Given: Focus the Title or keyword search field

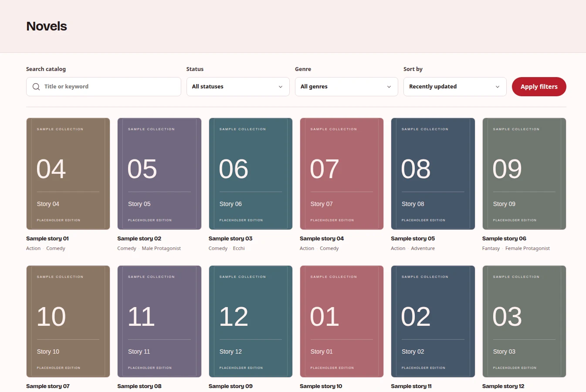Looking at the screenshot, I should click(104, 87).
